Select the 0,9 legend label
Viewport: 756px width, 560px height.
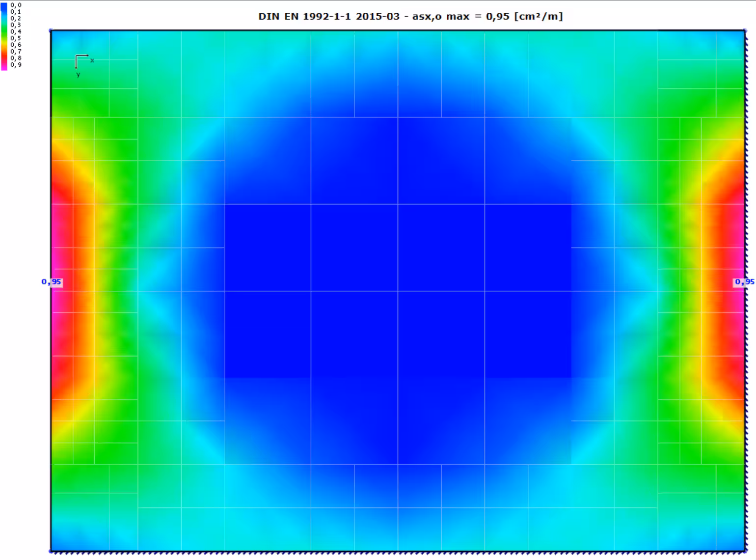coord(16,65)
